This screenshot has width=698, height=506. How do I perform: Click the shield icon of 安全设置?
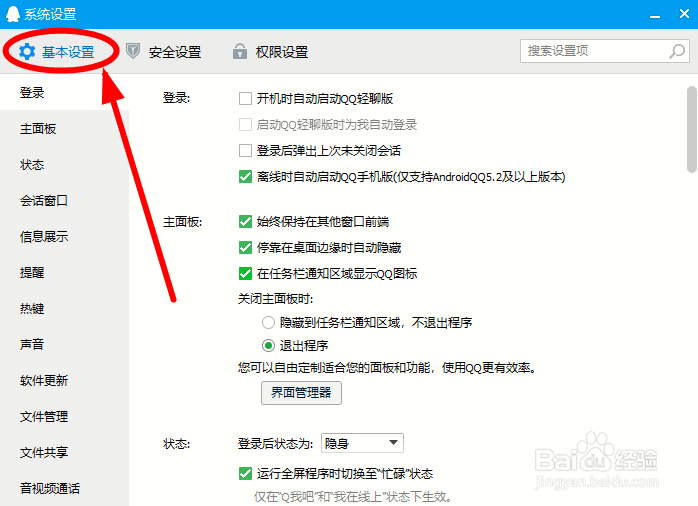[x=133, y=51]
